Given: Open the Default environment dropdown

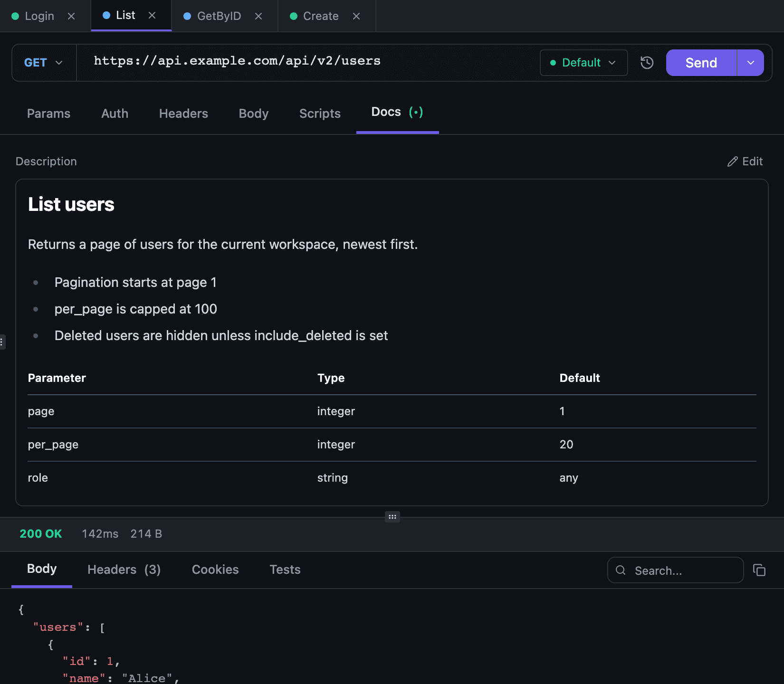Looking at the screenshot, I should click(x=583, y=63).
